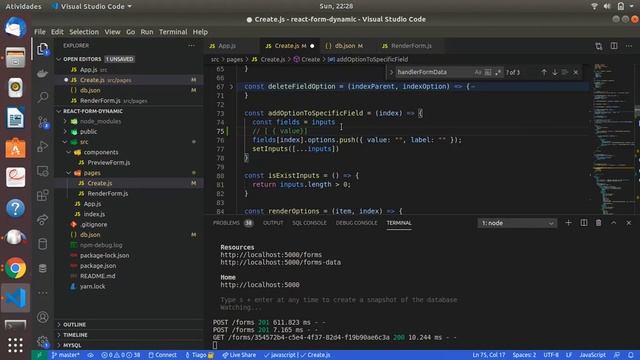Open the editor more actions menu
640x360 pixels.
click(x=629, y=46)
